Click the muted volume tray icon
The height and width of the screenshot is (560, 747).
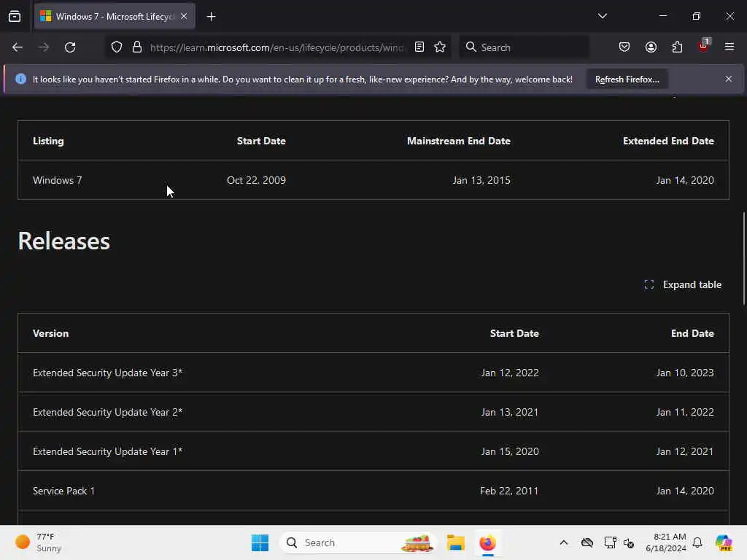coord(629,542)
